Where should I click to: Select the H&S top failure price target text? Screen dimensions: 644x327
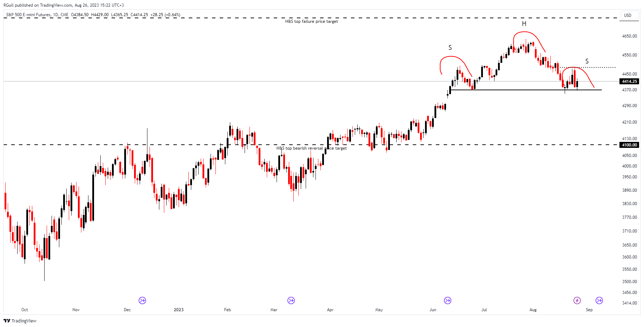312,21
